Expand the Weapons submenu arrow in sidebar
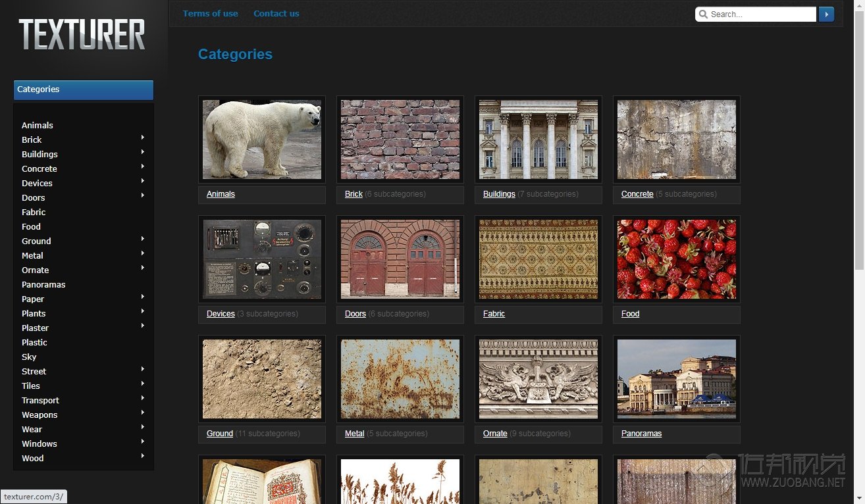 pos(142,413)
